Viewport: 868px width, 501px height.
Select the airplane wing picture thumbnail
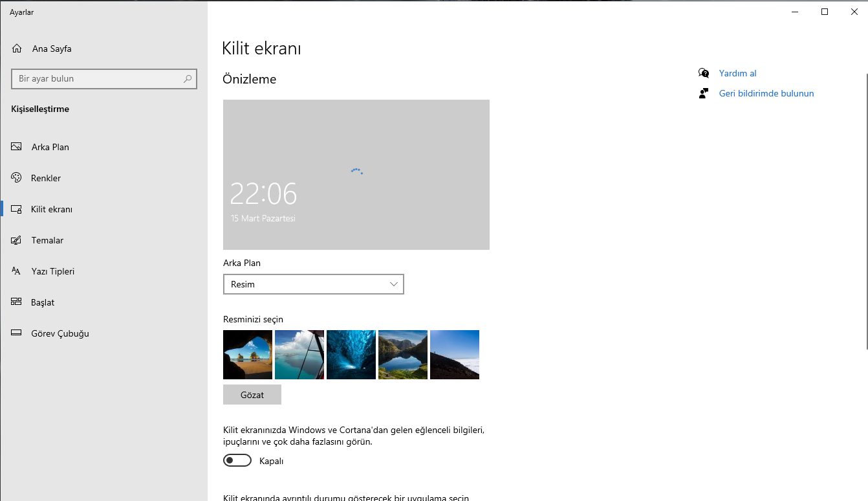[x=299, y=355]
